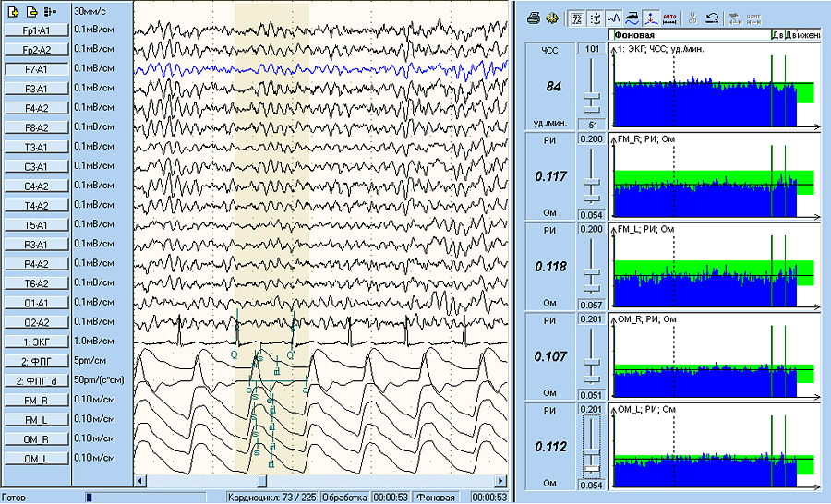Click the blue waveform curve icon
This screenshot has height=504, width=831.
pos(612,18)
